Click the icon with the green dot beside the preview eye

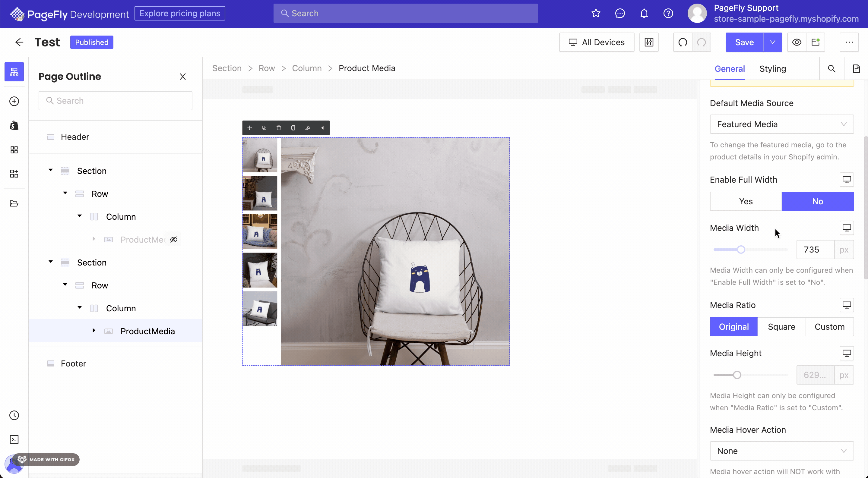816,42
